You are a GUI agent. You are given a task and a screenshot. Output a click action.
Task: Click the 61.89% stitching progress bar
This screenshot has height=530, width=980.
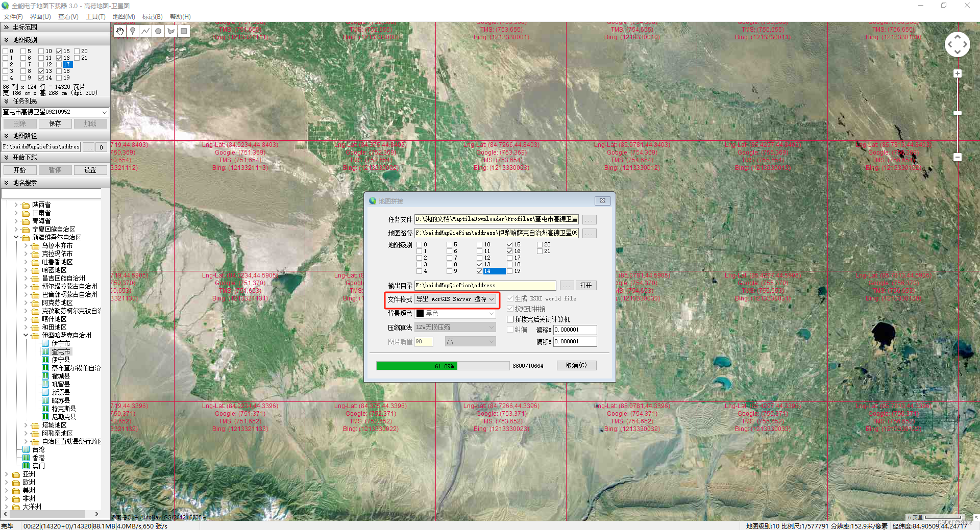coord(443,366)
